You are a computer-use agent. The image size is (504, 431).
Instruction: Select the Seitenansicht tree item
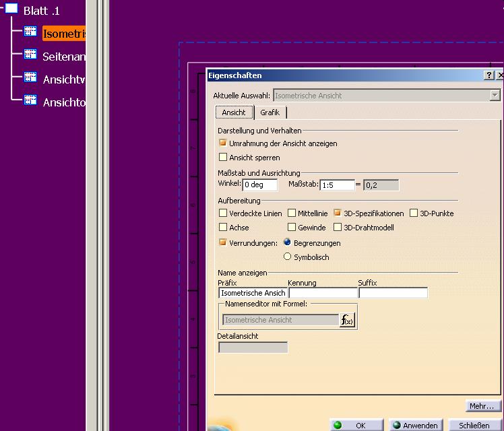(x=64, y=57)
